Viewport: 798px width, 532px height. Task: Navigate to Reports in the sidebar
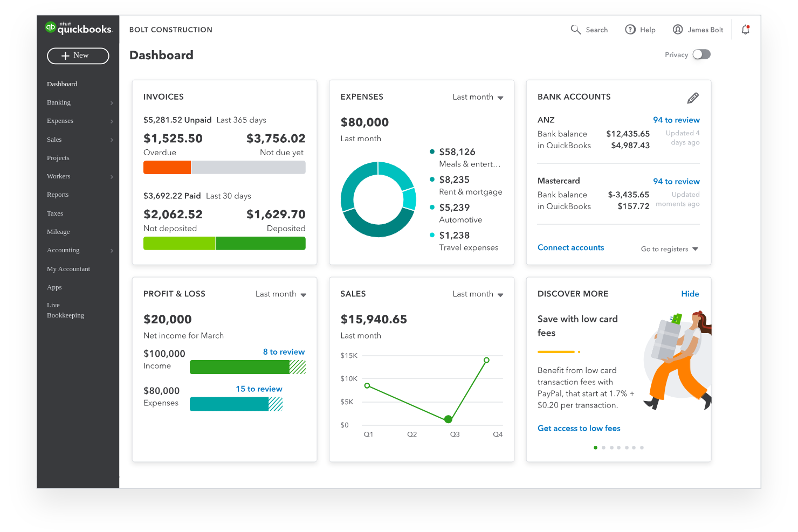pos(58,195)
